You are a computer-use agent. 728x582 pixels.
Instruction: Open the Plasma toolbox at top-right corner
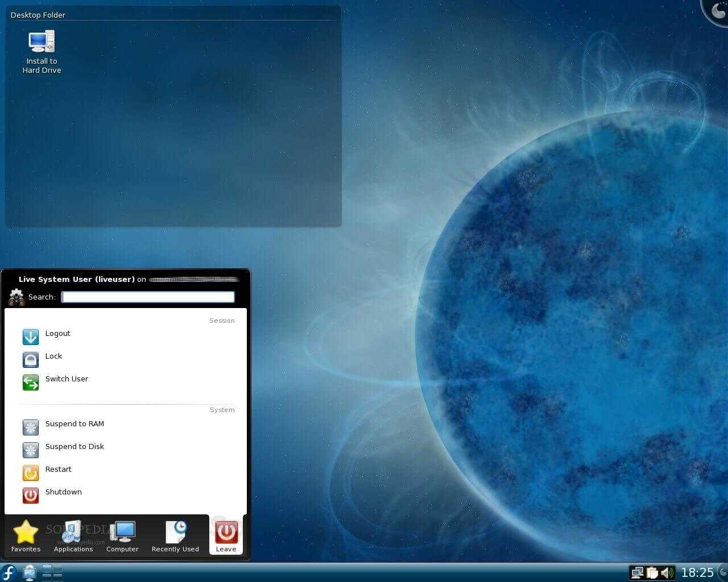(x=717, y=11)
